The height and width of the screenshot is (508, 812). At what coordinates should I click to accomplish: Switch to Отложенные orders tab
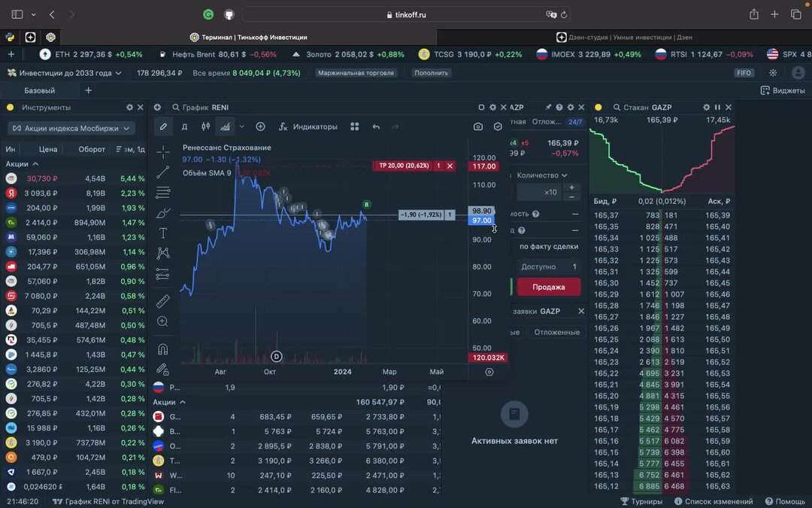(556, 333)
